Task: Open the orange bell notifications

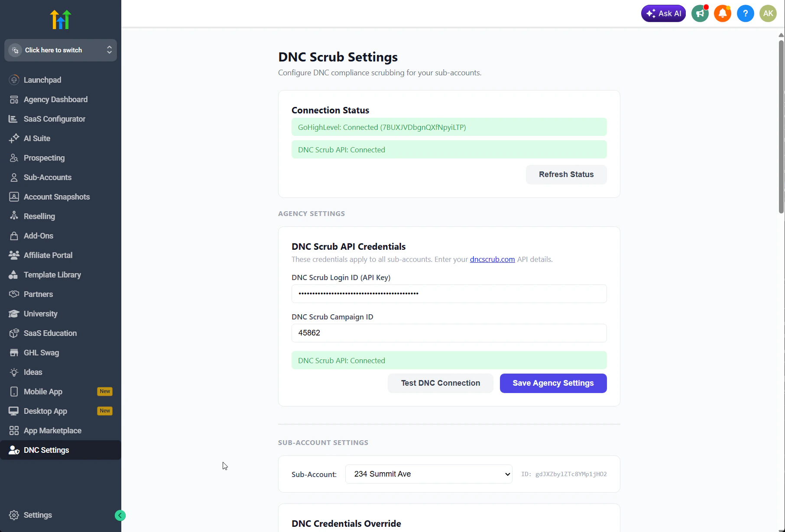Action: pyautogui.click(x=722, y=13)
